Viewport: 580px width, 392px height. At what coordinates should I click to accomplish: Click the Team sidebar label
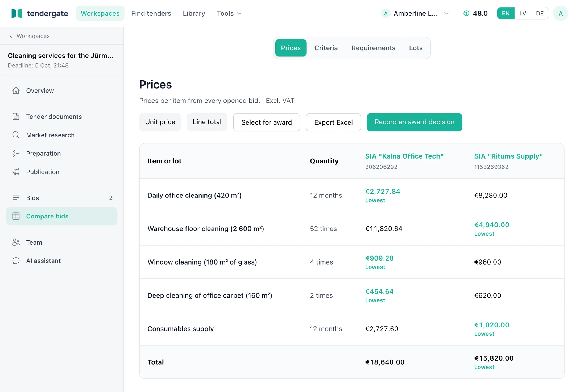34,242
